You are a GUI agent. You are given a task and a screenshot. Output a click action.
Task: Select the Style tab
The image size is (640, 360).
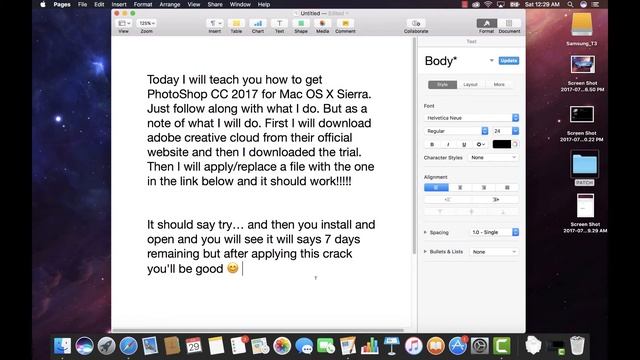(442, 84)
